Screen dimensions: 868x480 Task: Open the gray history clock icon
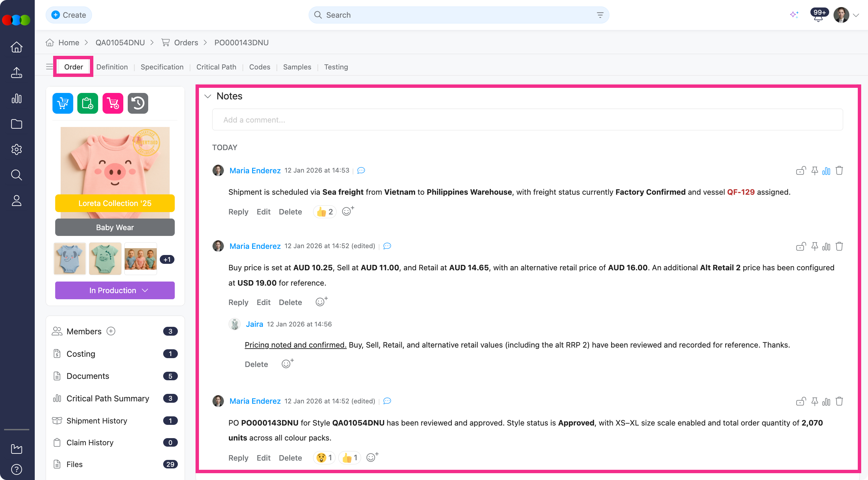coord(138,103)
